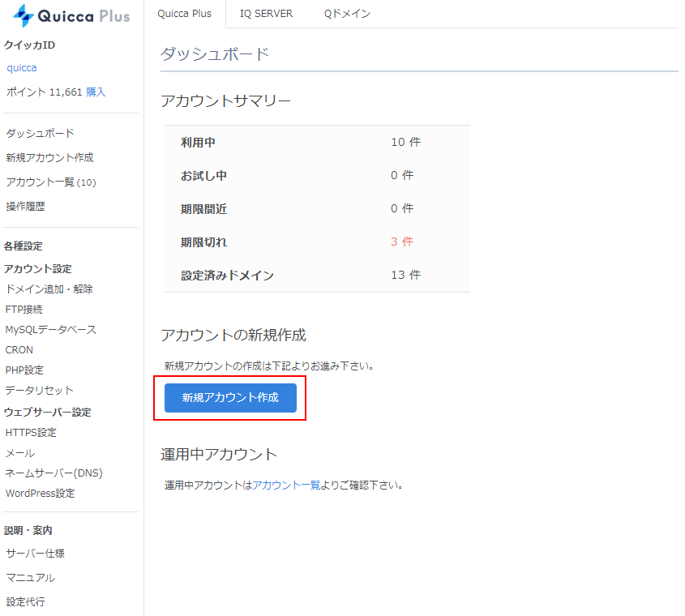The image size is (685, 616).
Task: Open PHP設定 in the sidebar
Action: pyautogui.click(x=24, y=370)
